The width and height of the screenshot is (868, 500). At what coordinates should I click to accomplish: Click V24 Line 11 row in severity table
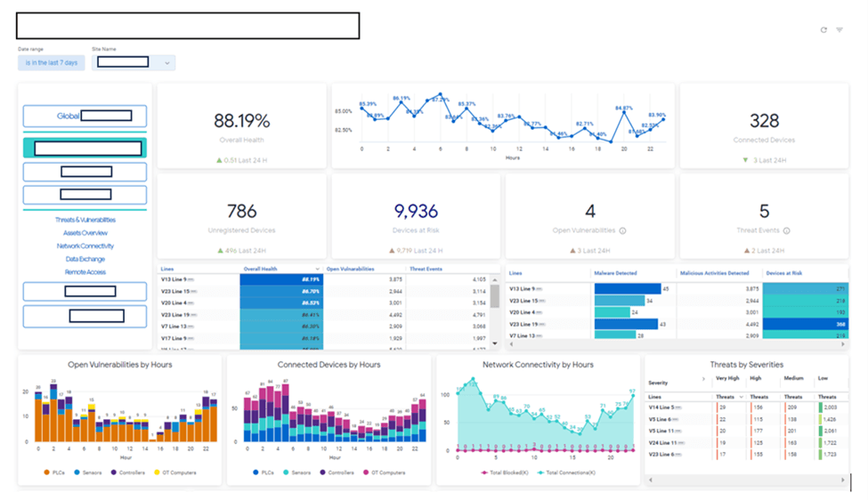click(746, 443)
